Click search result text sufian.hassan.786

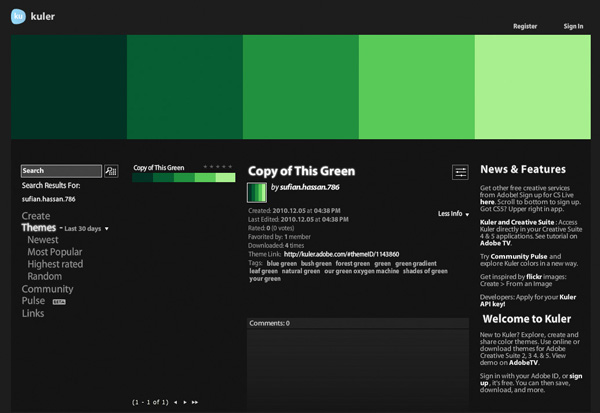tap(49, 199)
